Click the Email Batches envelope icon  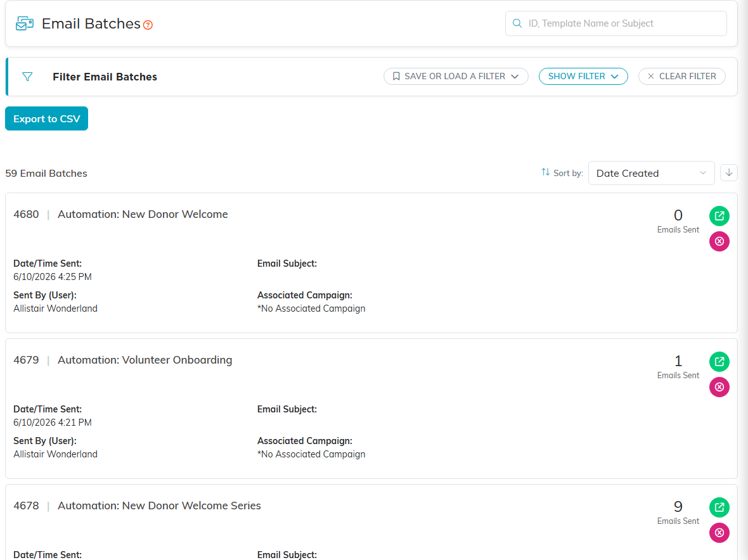[24, 23]
